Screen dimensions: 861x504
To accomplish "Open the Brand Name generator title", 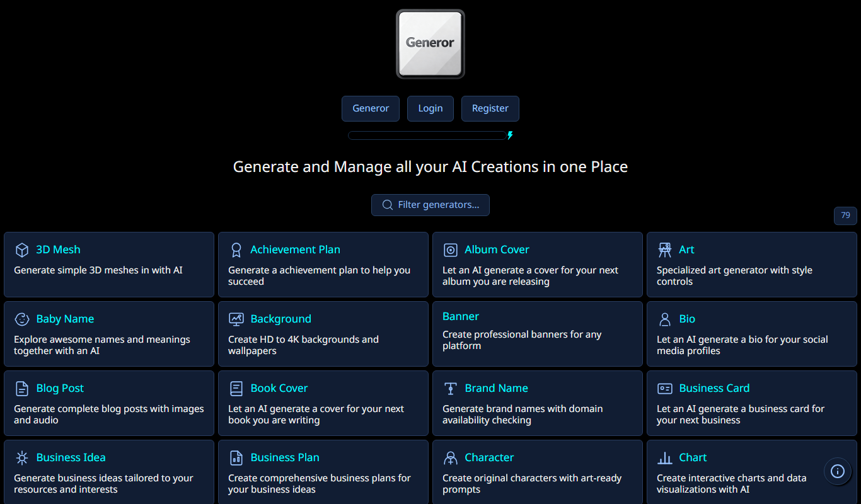I will (x=496, y=388).
